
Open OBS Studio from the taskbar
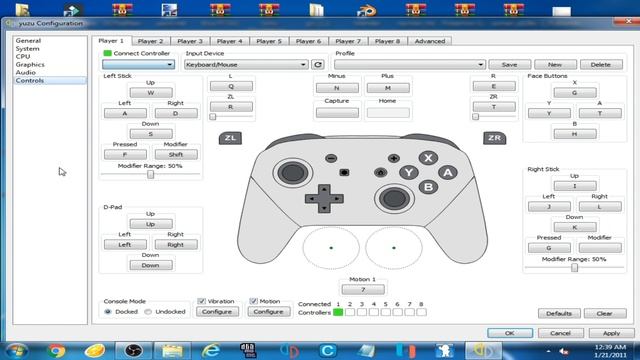tap(133, 351)
